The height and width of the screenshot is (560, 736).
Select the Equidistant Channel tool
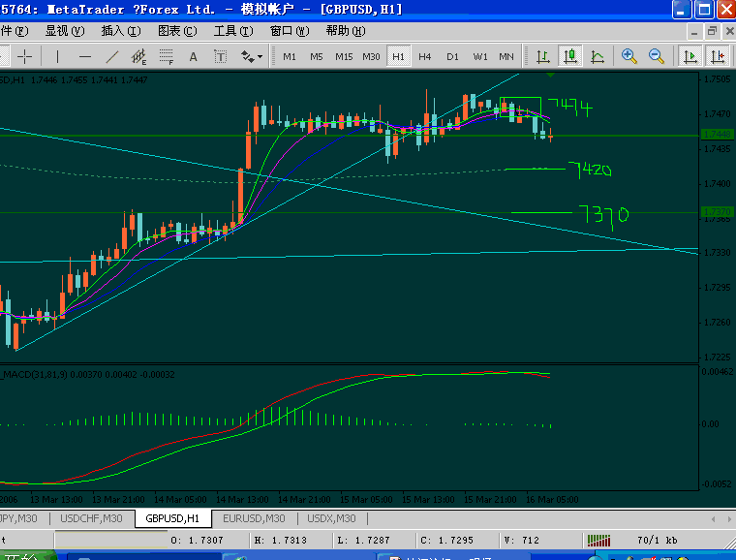tap(138, 57)
